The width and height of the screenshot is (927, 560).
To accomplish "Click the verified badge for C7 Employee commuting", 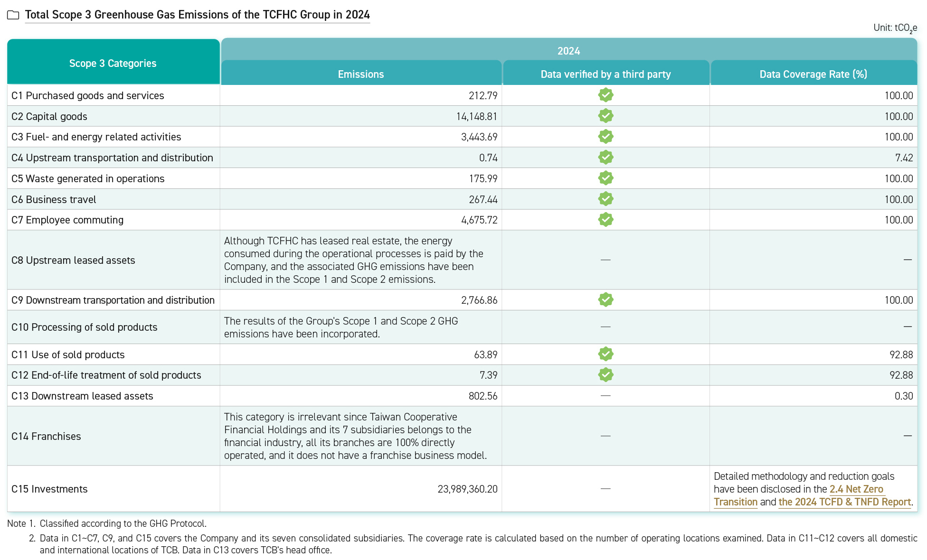I will 605,220.
